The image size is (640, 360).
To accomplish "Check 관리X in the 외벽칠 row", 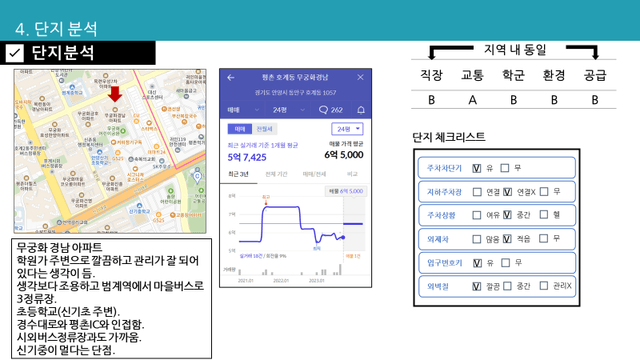I will 544,286.
